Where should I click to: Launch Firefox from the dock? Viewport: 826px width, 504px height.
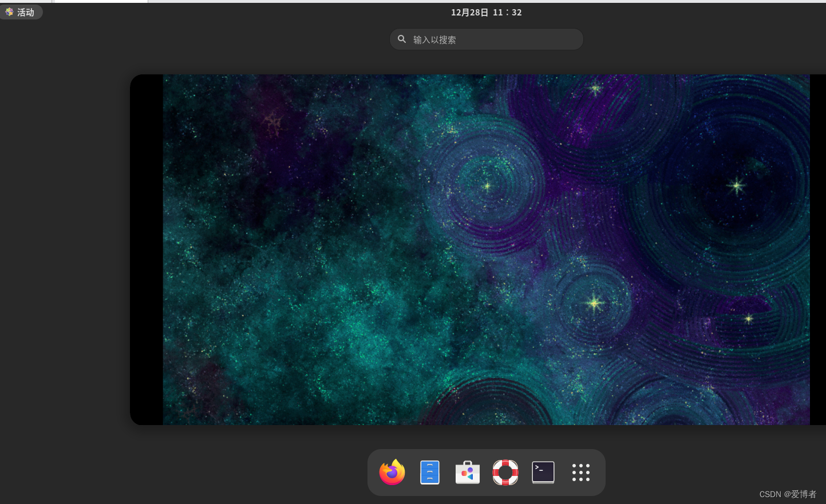[392, 473]
